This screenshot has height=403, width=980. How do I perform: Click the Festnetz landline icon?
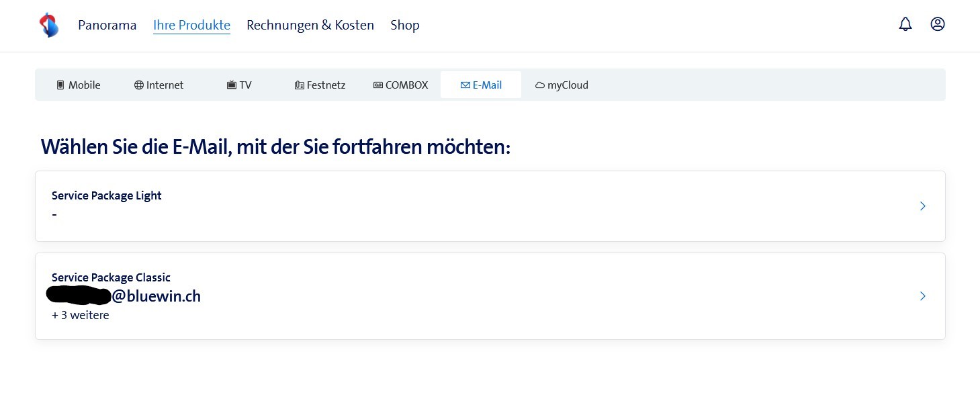300,85
